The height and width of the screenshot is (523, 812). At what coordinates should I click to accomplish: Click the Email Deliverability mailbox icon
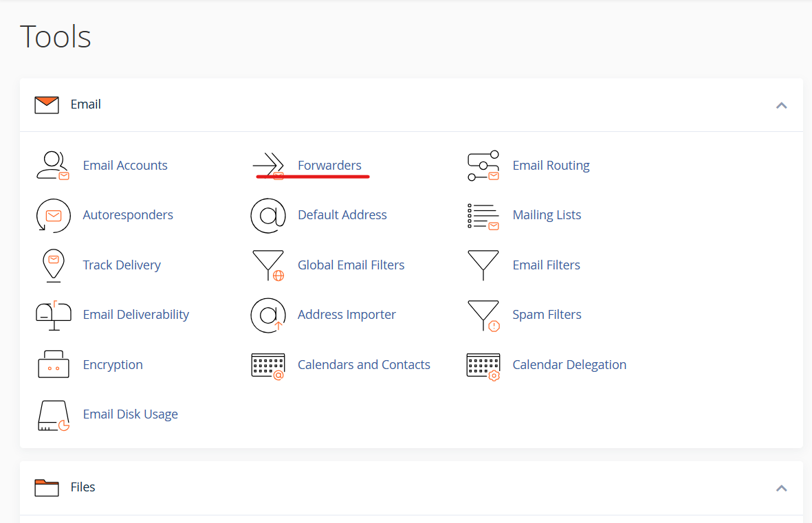point(53,315)
